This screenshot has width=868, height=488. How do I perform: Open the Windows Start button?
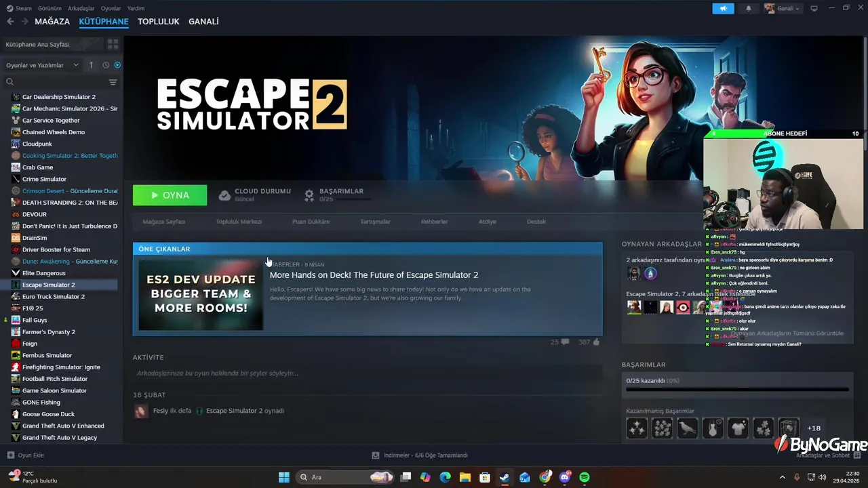click(x=284, y=477)
